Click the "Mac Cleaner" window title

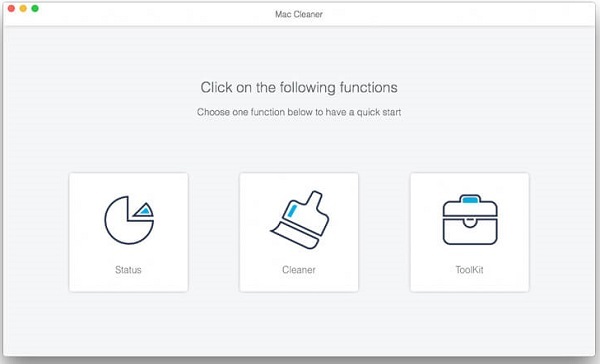[299, 14]
